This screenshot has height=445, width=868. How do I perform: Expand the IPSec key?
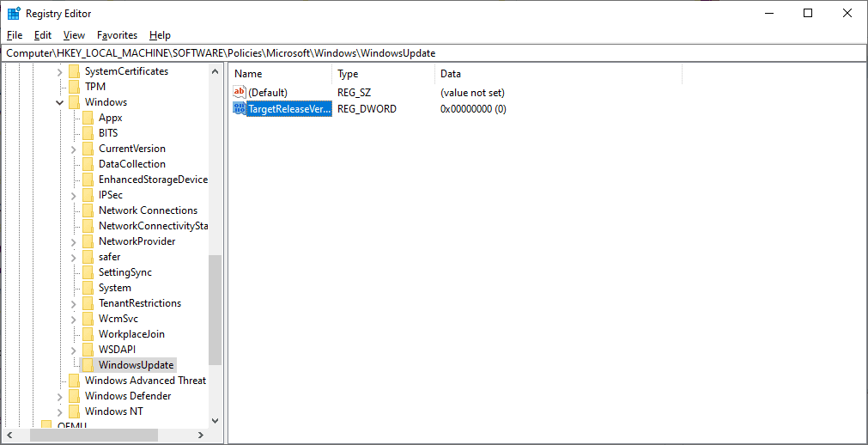click(74, 195)
